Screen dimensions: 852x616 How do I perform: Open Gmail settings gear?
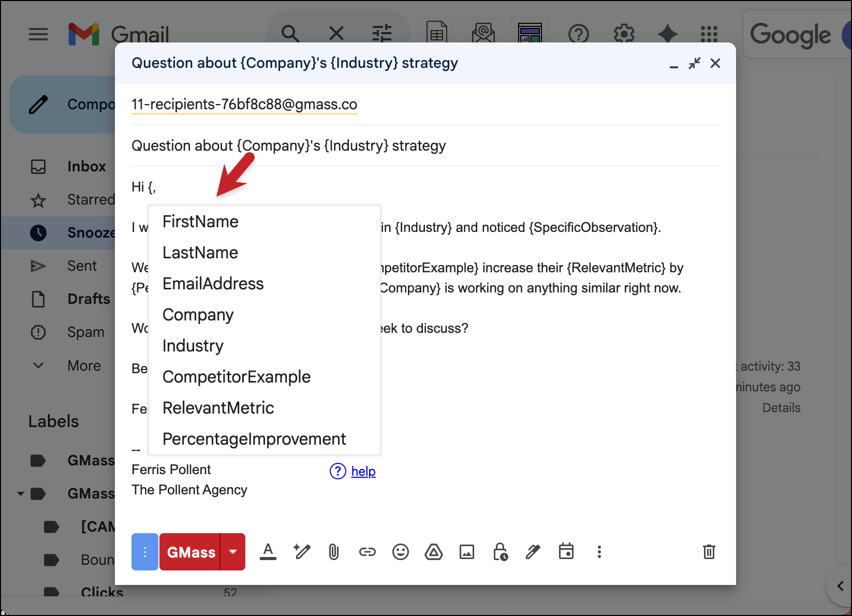[x=624, y=34]
